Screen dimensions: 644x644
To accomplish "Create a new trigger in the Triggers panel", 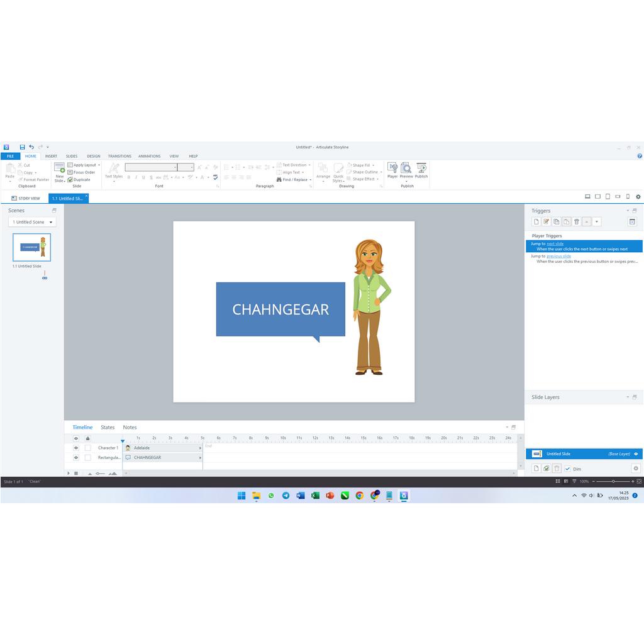I will (x=536, y=221).
